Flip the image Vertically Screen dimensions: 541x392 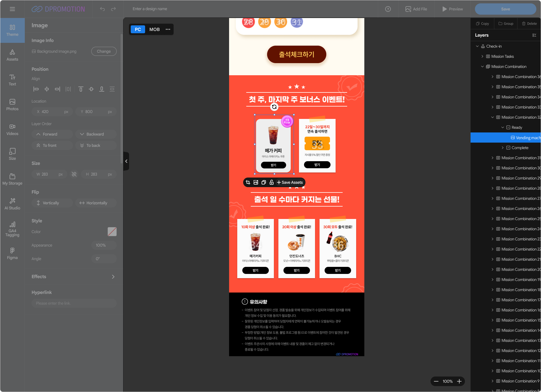pos(52,203)
